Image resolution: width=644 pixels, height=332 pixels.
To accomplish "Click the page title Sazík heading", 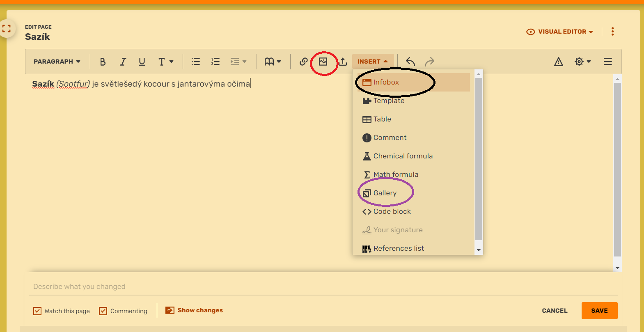I will click(37, 37).
